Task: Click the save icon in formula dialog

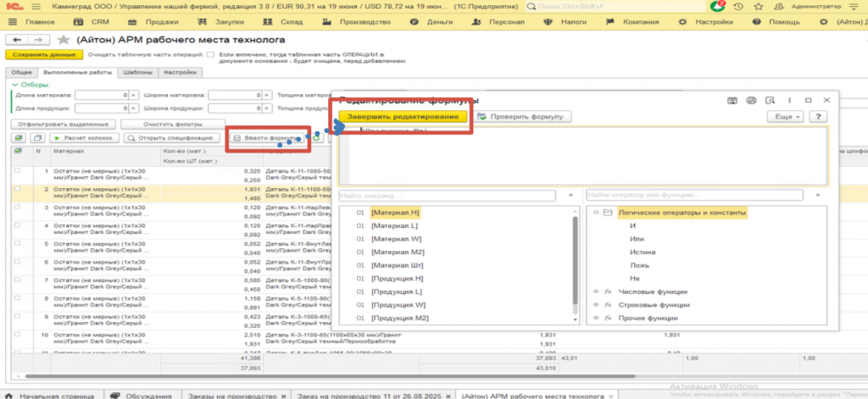Action: 732,100
